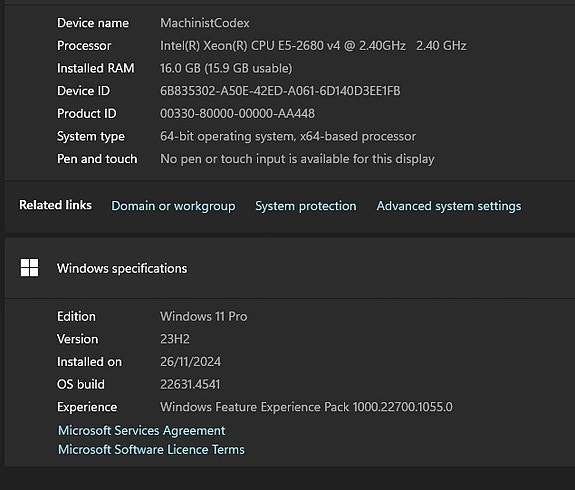
Task: Select the edition value Windows 11 Pro
Action: [x=204, y=317]
